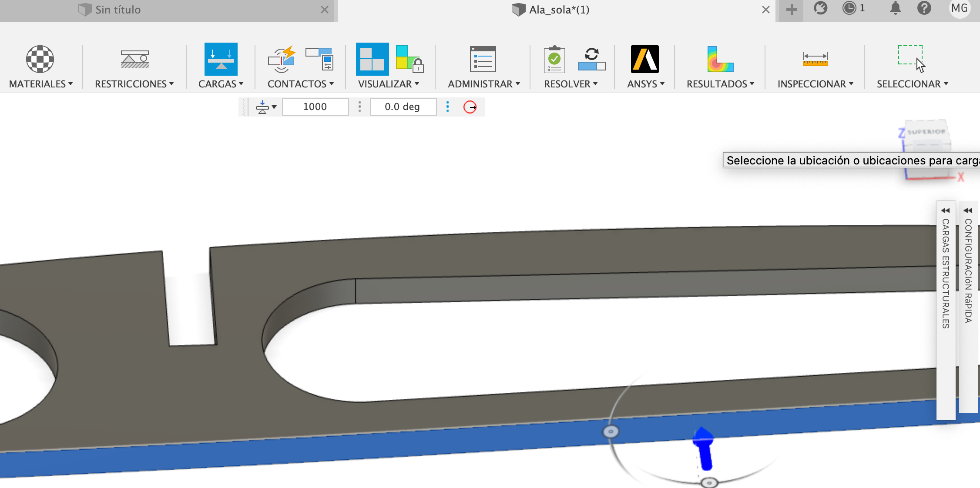The width and height of the screenshot is (980, 488).
Task: Click the Resolver solve icon
Action: (x=591, y=59)
